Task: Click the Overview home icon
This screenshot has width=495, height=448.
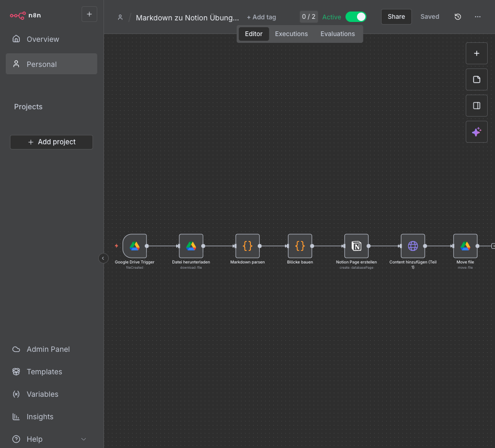Action: point(16,39)
